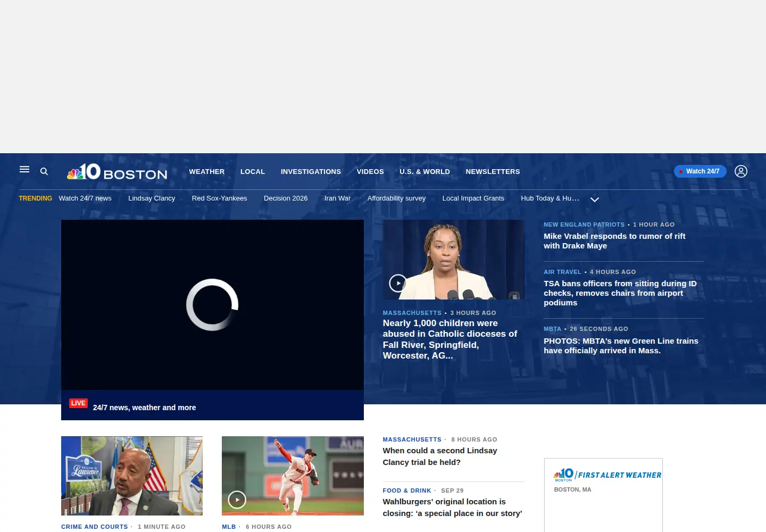The width and height of the screenshot is (766, 532).
Task: Select the '24/7 news, weather and more' caption
Action: click(144, 408)
